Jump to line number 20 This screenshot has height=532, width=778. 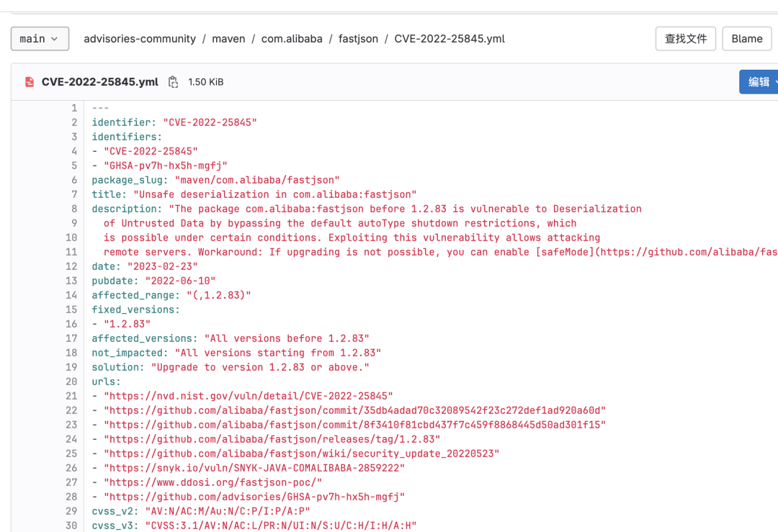click(71, 382)
